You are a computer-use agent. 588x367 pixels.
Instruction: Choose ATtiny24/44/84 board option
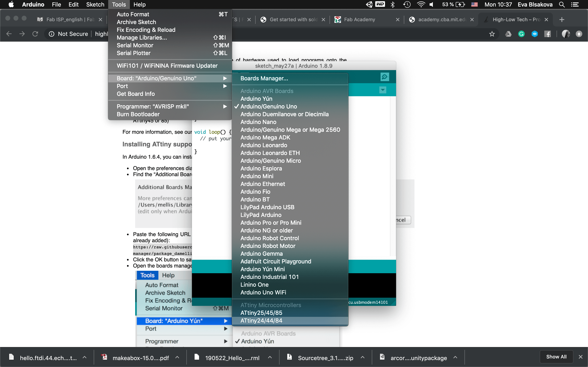click(261, 320)
